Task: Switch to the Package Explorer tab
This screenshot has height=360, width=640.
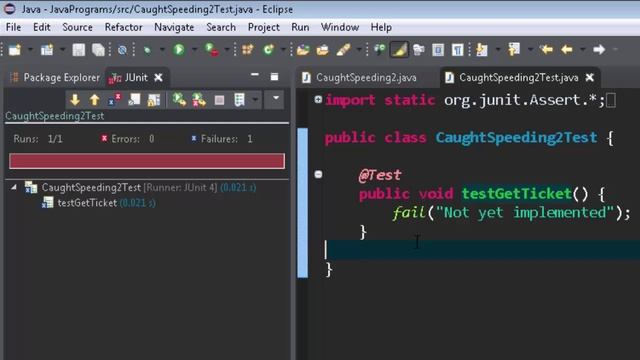Action: [55, 78]
